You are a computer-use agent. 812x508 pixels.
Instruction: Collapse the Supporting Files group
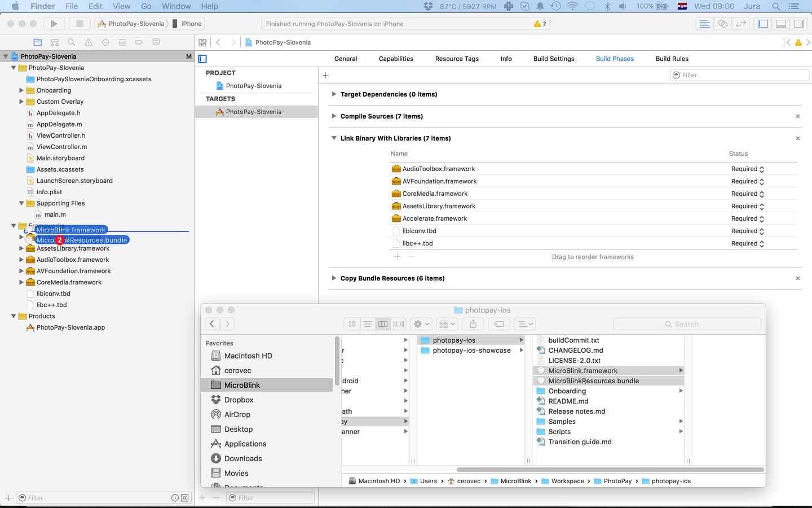click(x=21, y=203)
